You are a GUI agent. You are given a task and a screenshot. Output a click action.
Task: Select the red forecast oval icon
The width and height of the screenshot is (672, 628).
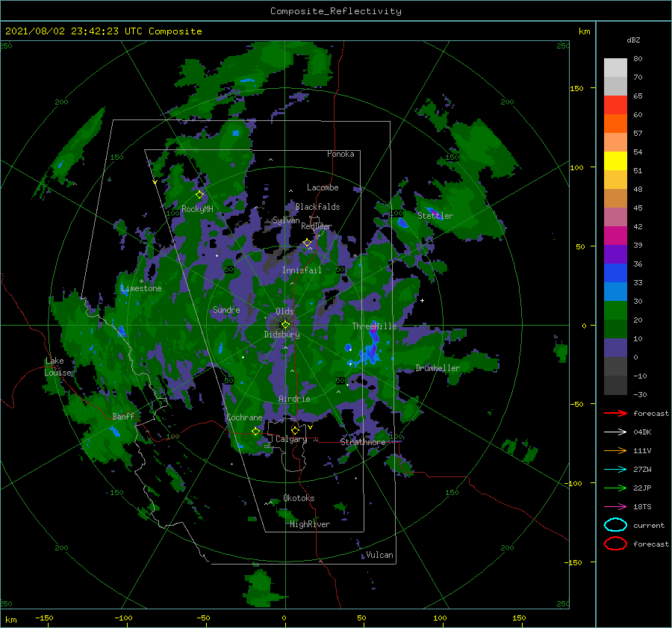615,544
